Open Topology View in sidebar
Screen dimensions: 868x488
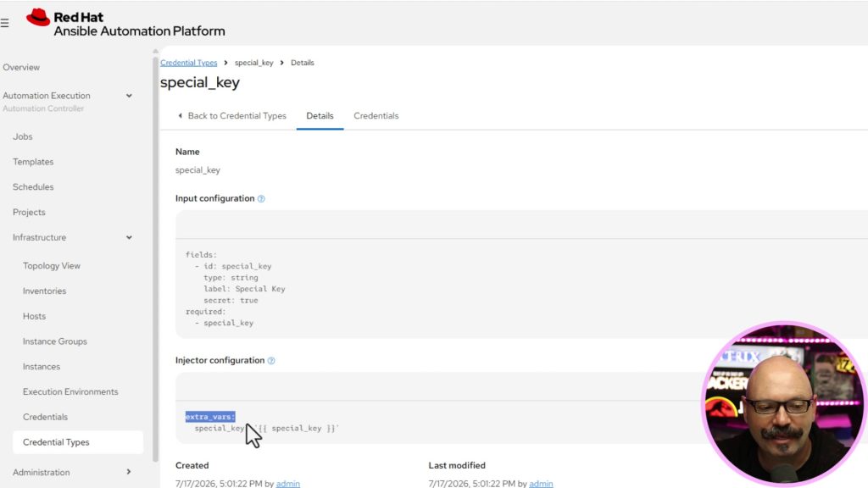52,265
